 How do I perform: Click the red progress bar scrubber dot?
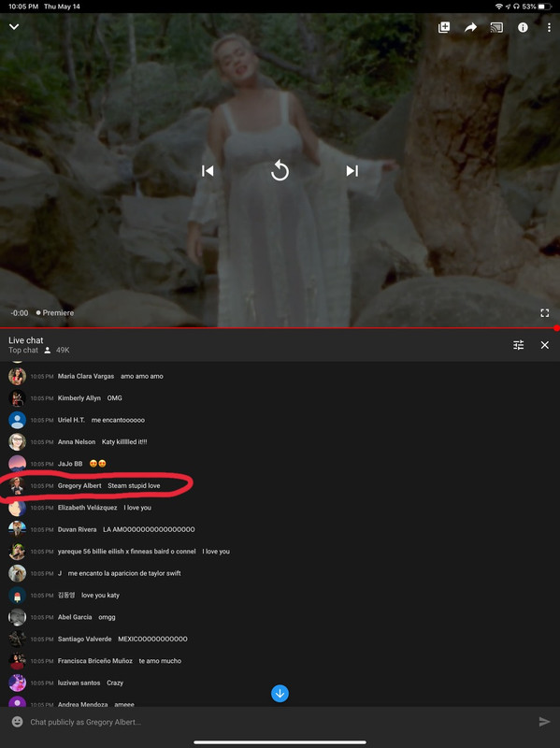pos(556,328)
